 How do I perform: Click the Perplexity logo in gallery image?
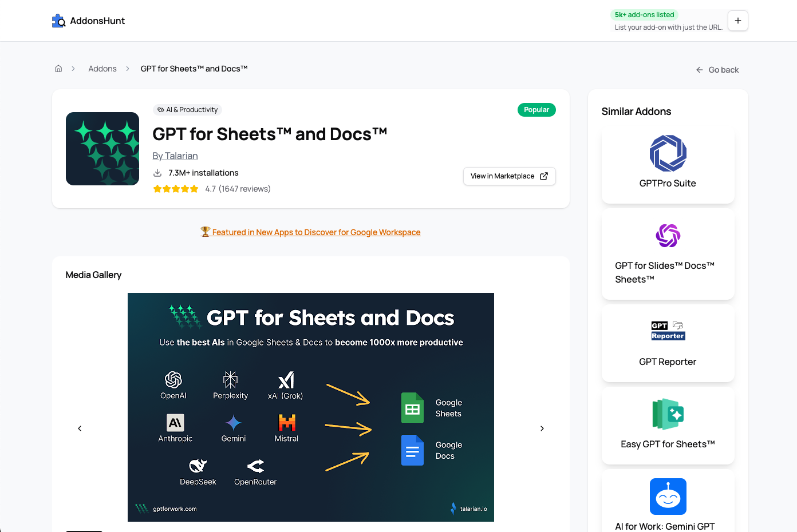[x=231, y=380]
